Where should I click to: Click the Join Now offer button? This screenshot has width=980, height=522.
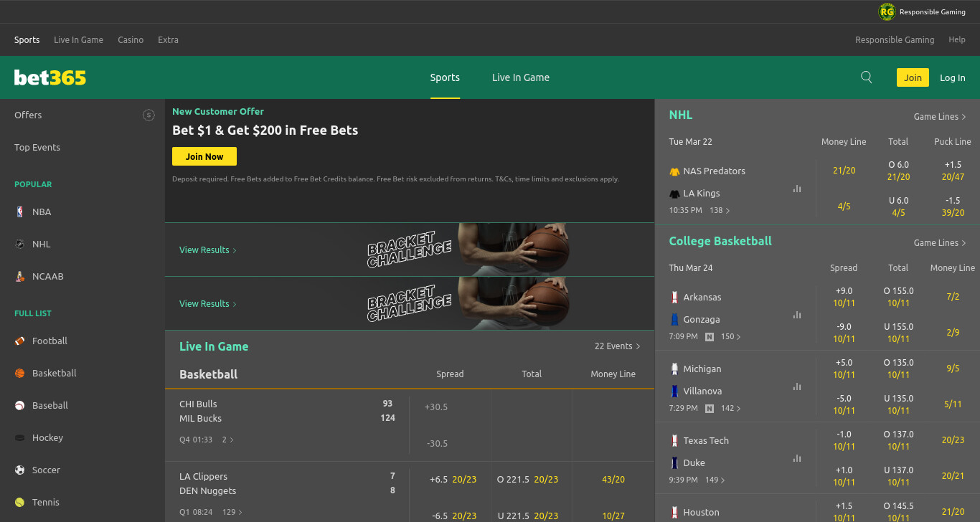204,156
